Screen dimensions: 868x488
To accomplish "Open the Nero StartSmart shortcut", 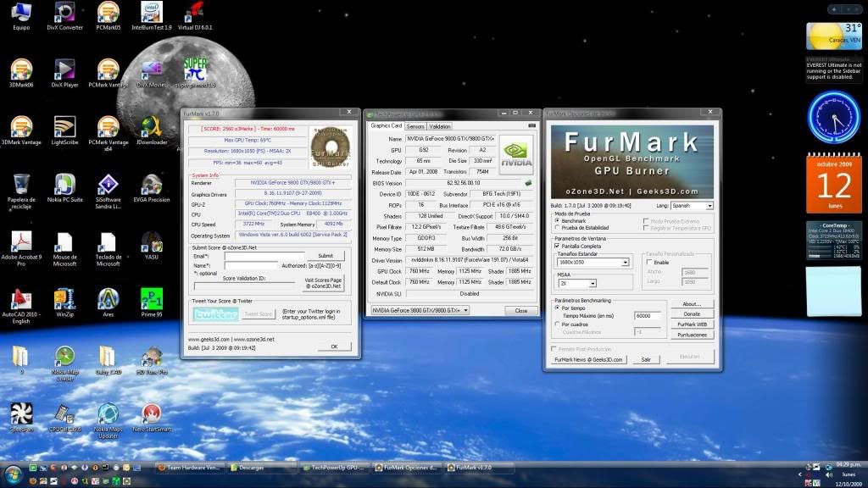I will pos(152,418).
